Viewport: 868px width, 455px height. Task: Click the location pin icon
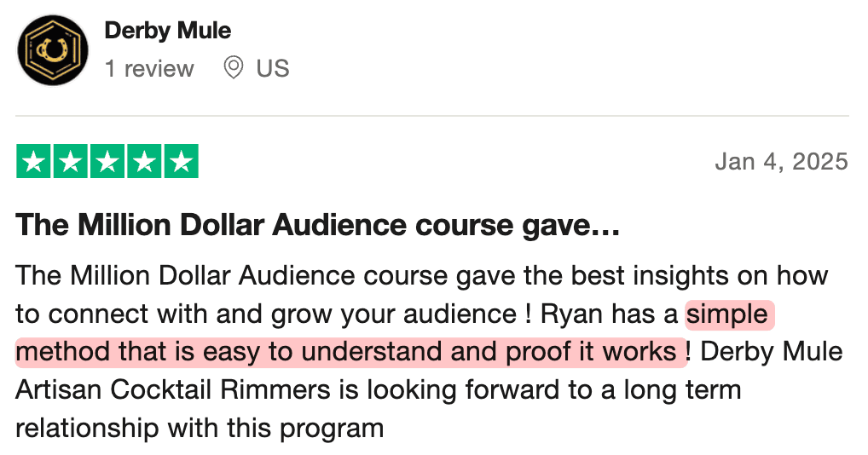[x=233, y=67]
